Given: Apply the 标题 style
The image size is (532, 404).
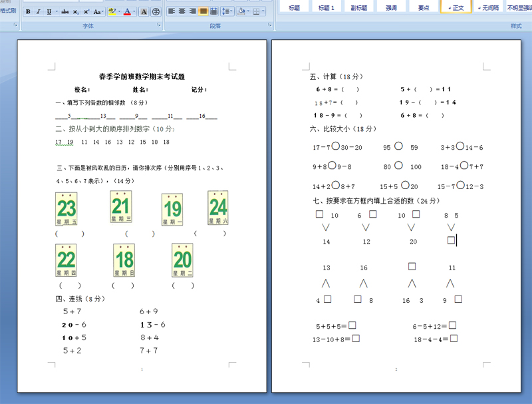Looking at the screenshot, I should click(x=294, y=7).
